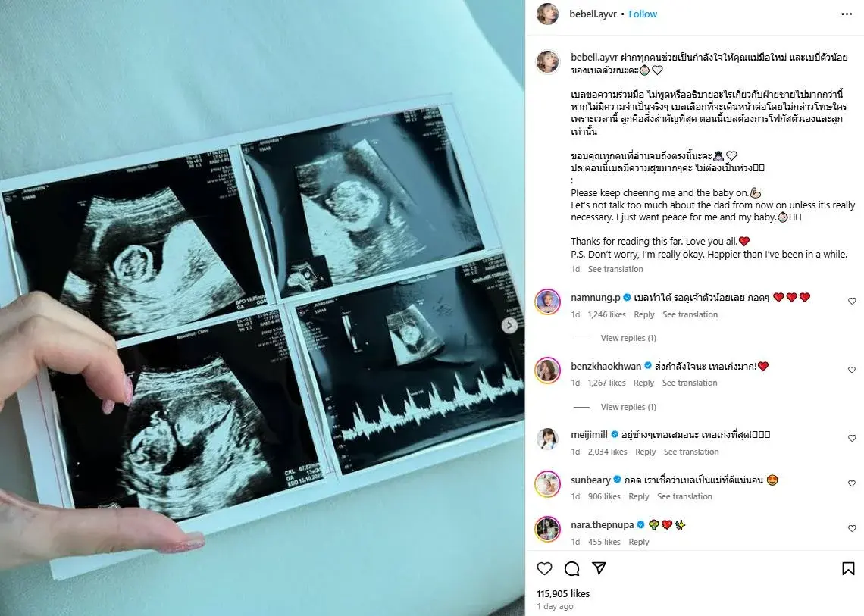Like namnung.p's comment
864x616 pixels.
[852, 301]
